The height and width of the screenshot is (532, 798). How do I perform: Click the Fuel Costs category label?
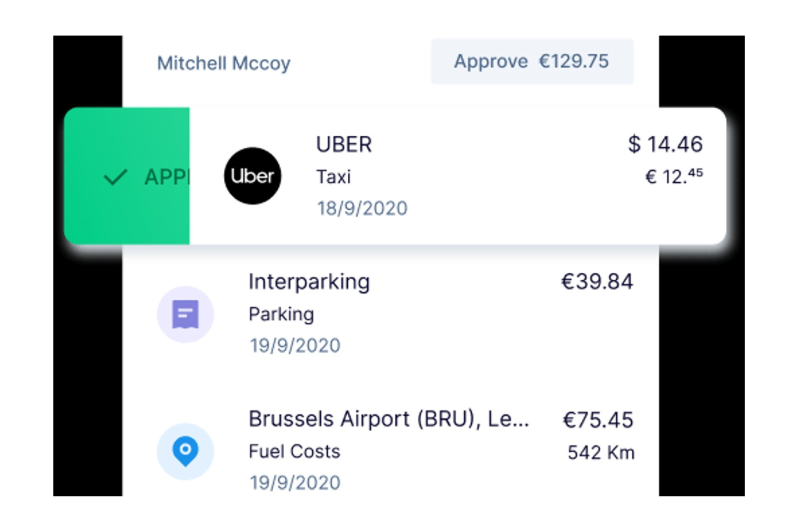294,452
